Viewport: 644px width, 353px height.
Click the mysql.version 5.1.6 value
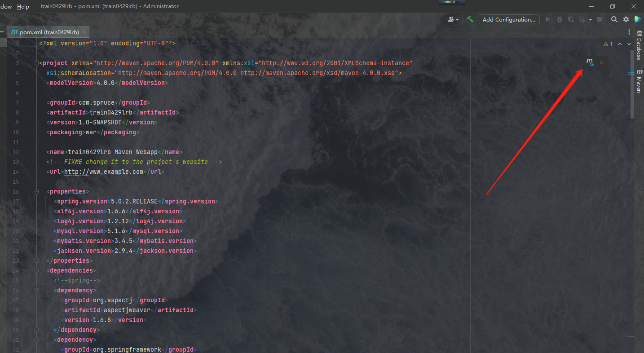[116, 231]
